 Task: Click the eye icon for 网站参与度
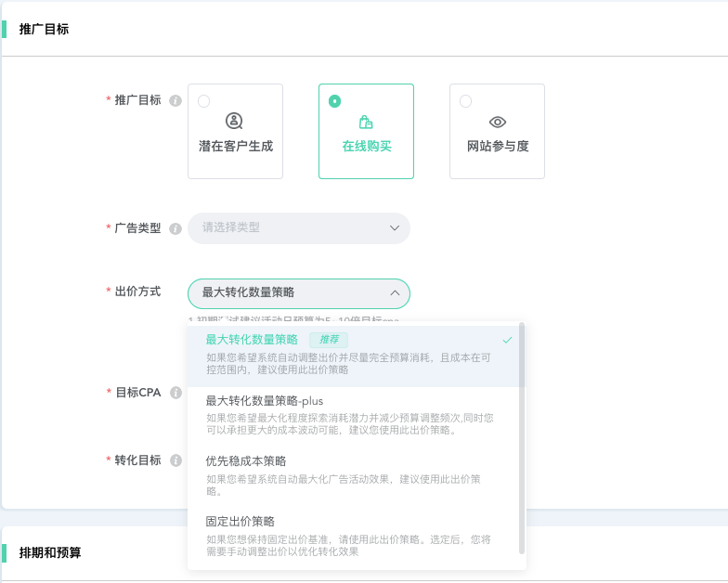[497, 122]
